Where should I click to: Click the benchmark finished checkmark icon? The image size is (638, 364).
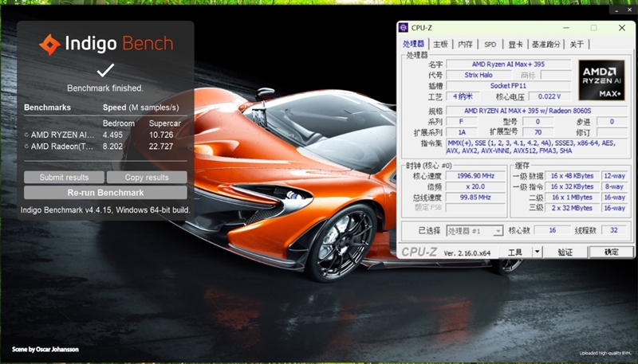105,70
